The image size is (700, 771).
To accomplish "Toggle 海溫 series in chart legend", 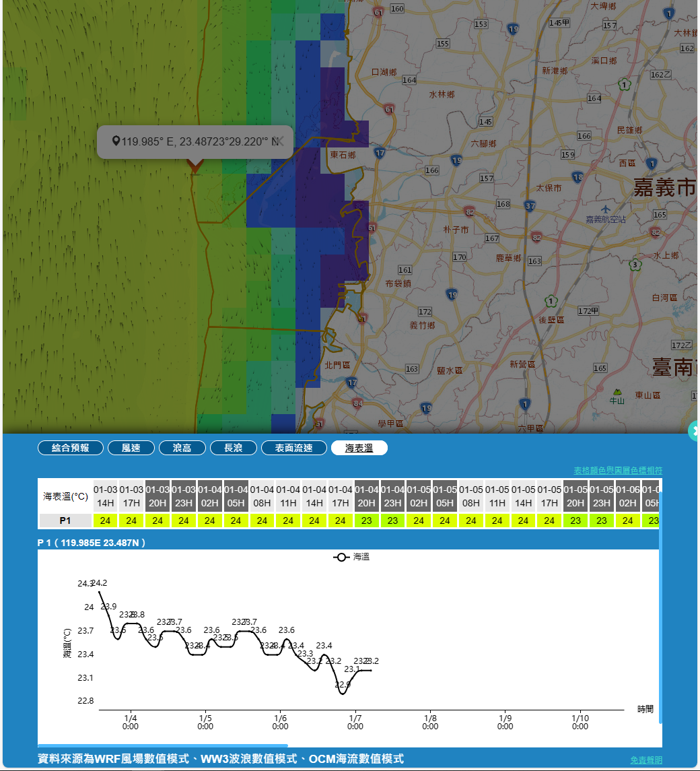I will pyautogui.click(x=351, y=557).
